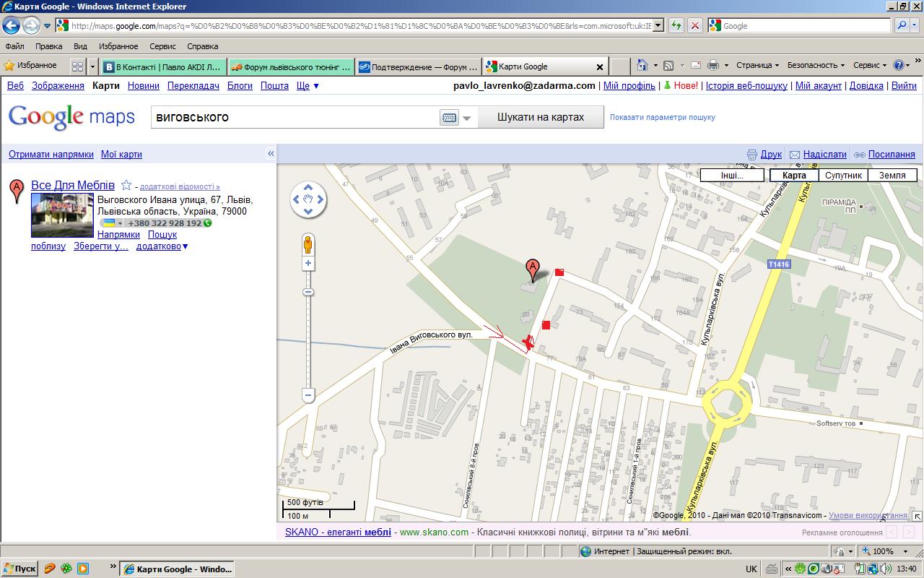Close the "Карти Google" tab

point(599,66)
